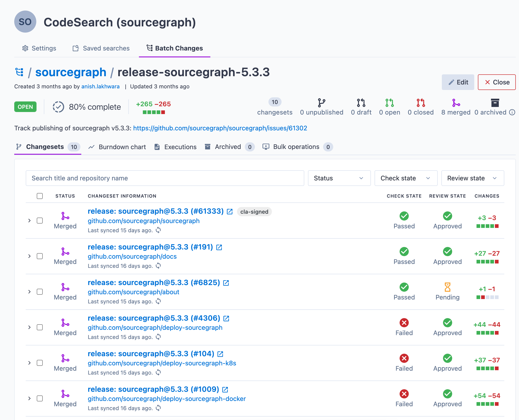Viewport: 519px width, 420px height.
Task: Open the Check state filter dropdown
Action: coord(406,178)
